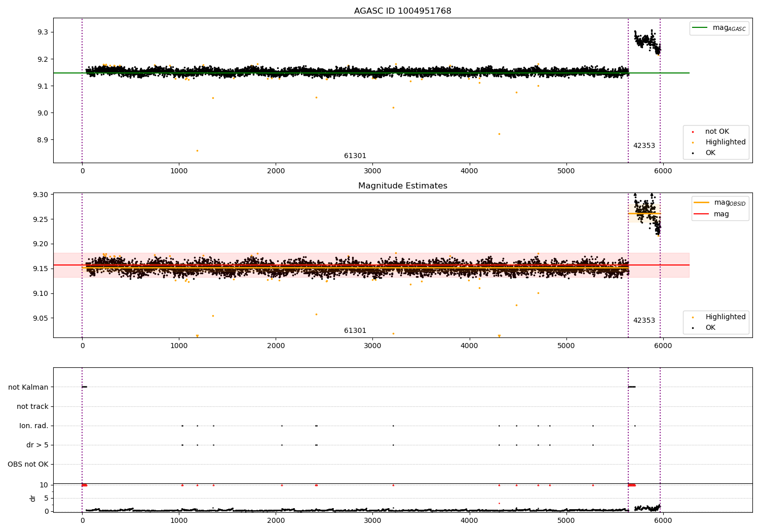The width and height of the screenshot is (760, 532).
Task: Click the red line swatch in the middle legend
Action: [x=701, y=214]
